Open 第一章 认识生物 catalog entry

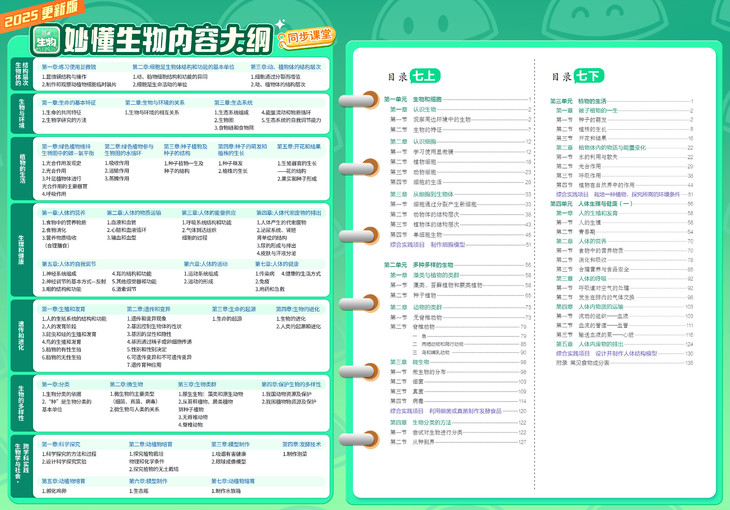click(x=460, y=109)
